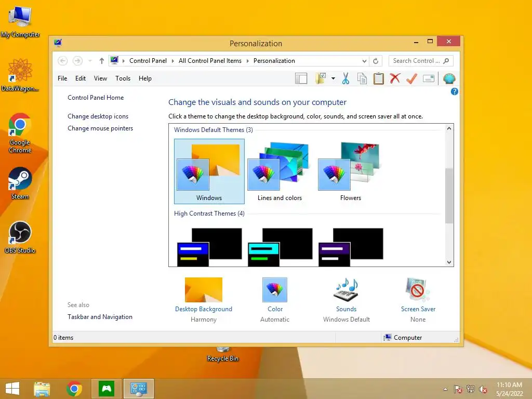This screenshot has height=399, width=532.
Task: Select the purple high contrast theme
Action: pyautogui.click(x=351, y=247)
